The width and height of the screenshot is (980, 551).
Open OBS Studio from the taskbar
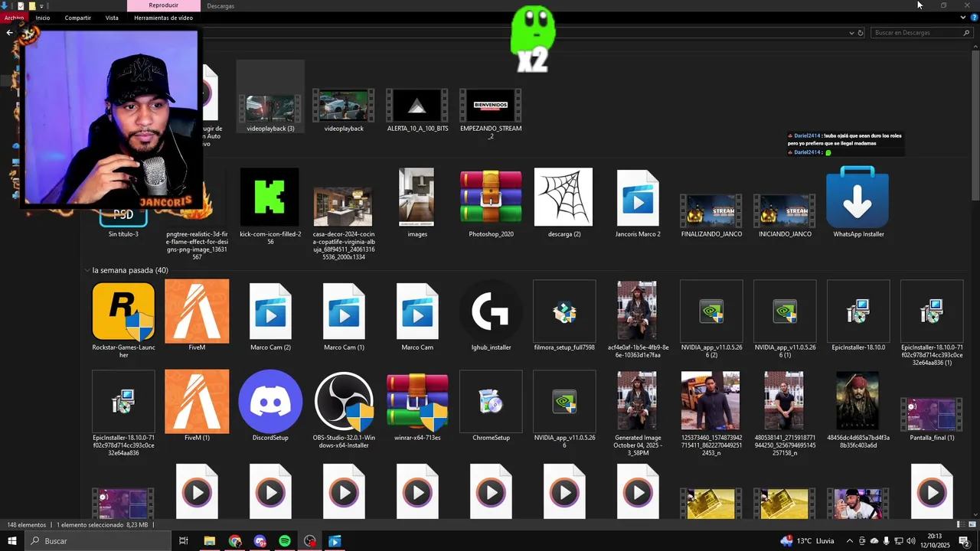[x=310, y=541]
